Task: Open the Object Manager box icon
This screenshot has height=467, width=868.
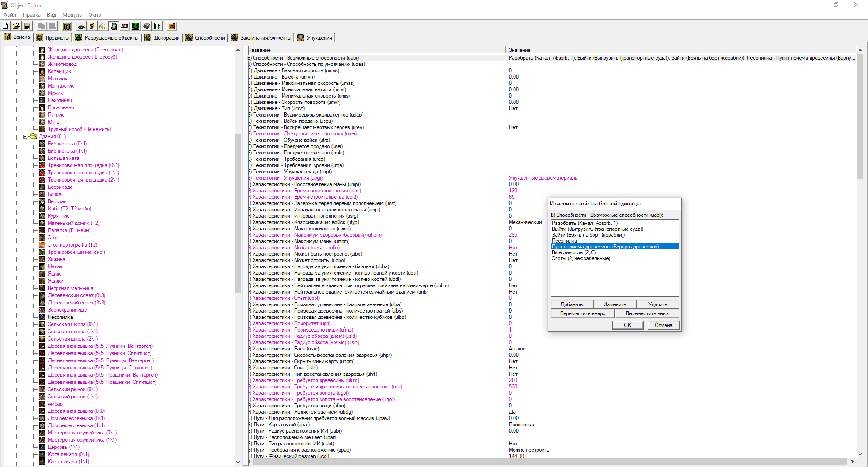Action: (x=146, y=26)
